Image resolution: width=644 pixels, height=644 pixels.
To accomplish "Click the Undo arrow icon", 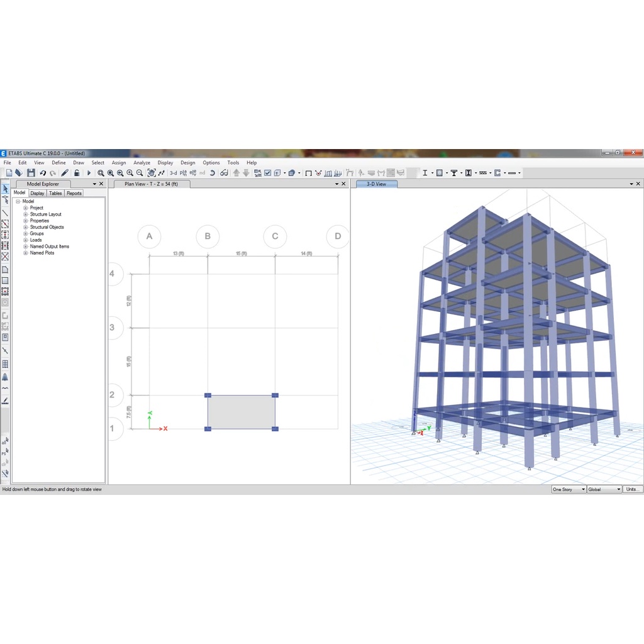I will 43,173.
